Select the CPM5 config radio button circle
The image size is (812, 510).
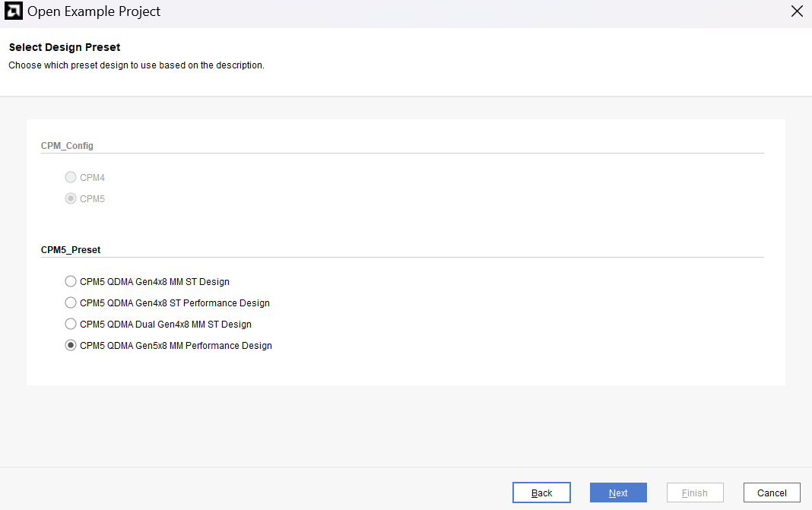71,199
